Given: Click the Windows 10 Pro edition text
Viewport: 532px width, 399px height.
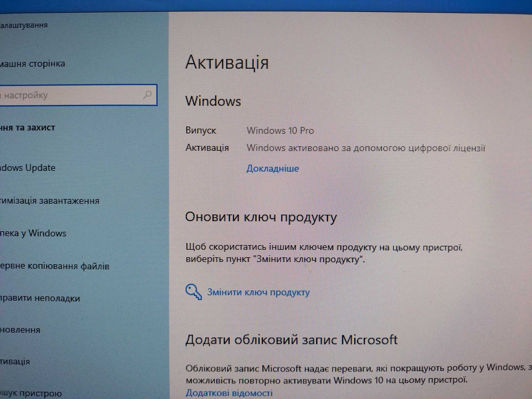Looking at the screenshot, I should (280, 131).
